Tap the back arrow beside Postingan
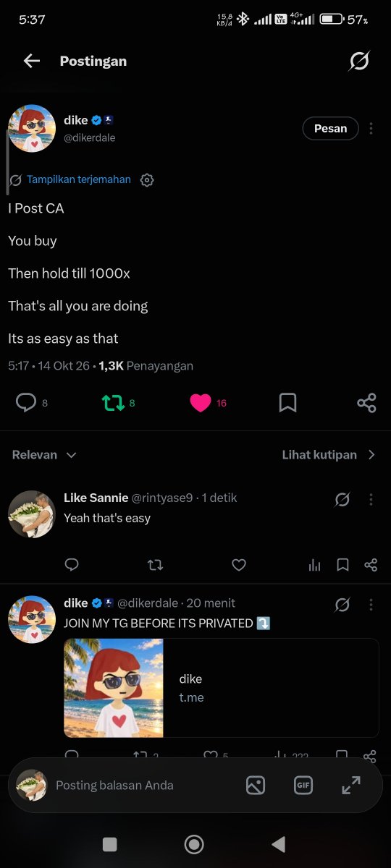This screenshot has width=391, height=868. (x=32, y=61)
